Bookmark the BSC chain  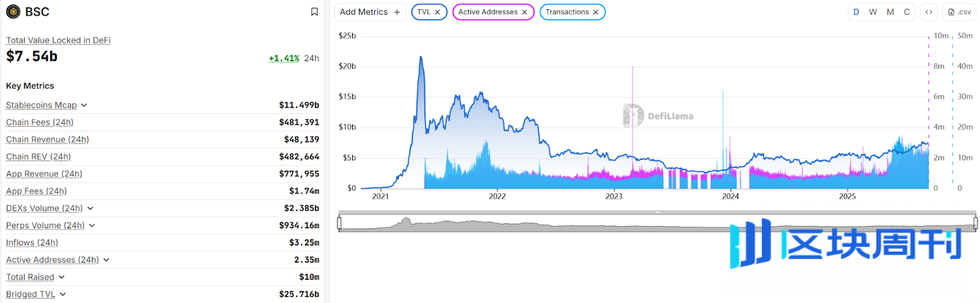coord(314,12)
